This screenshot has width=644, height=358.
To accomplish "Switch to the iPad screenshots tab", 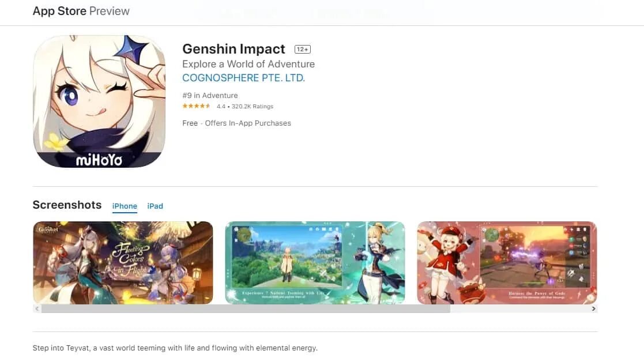I will [x=155, y=206].
